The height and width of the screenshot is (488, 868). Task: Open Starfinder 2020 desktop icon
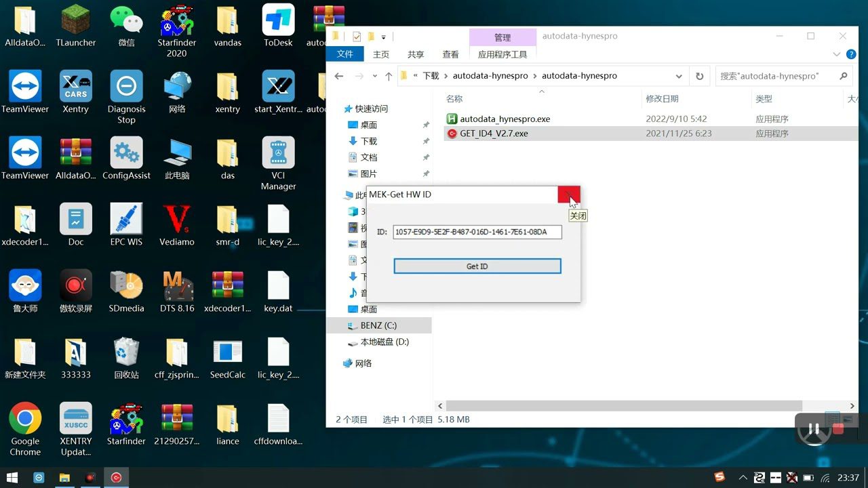point(176,31)
